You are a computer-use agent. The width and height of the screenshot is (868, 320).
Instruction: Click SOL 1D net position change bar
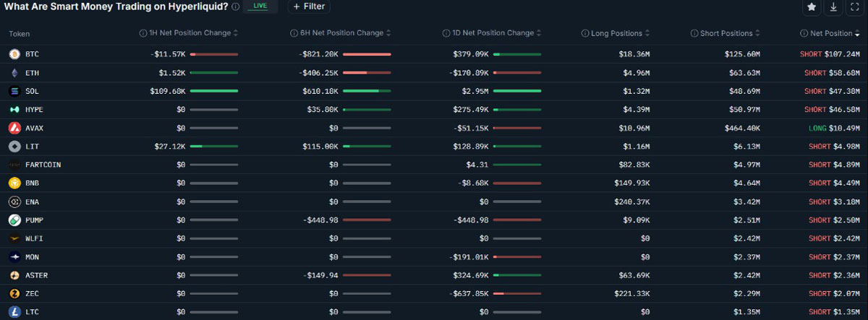coord(516,91)
